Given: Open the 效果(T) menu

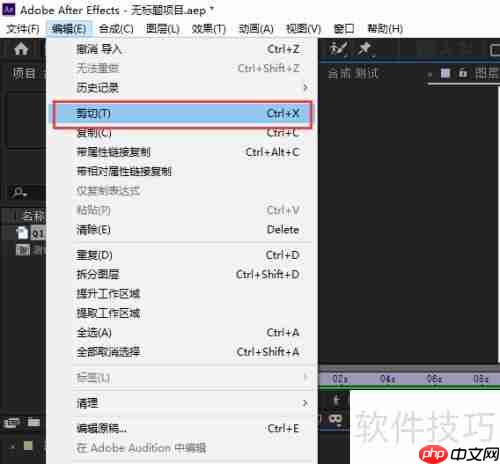Looking at the screenshot, I should click(x=209, y=29).
